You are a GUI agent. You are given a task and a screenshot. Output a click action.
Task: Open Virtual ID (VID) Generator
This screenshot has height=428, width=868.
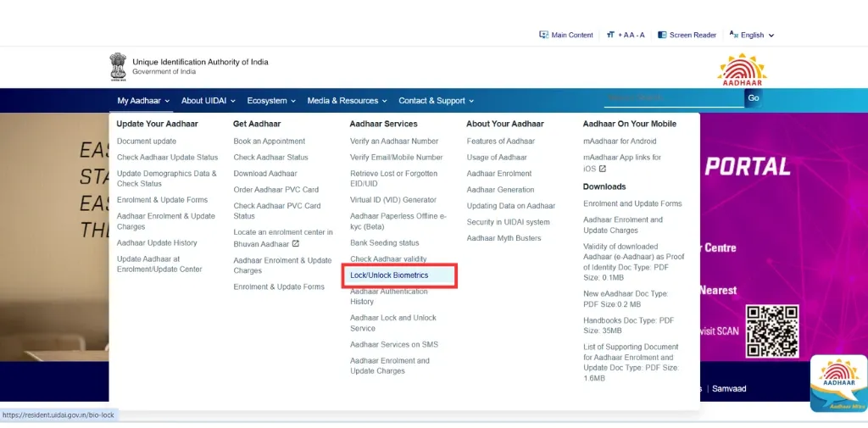click(x=393, y=199)
